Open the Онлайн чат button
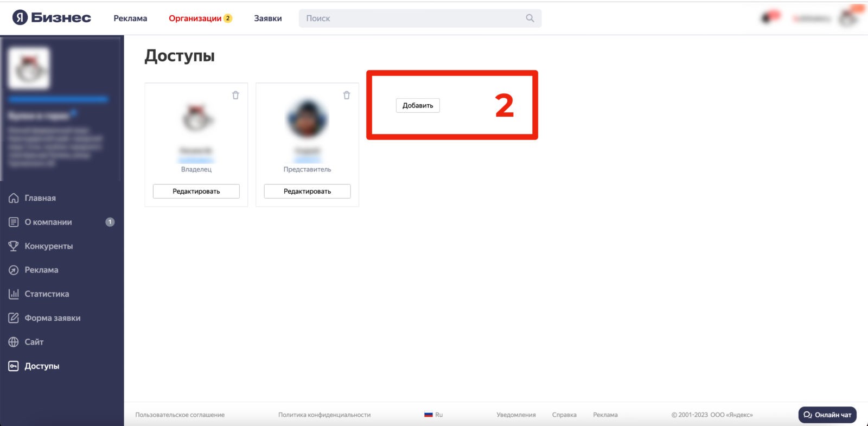 pos(827,415)
